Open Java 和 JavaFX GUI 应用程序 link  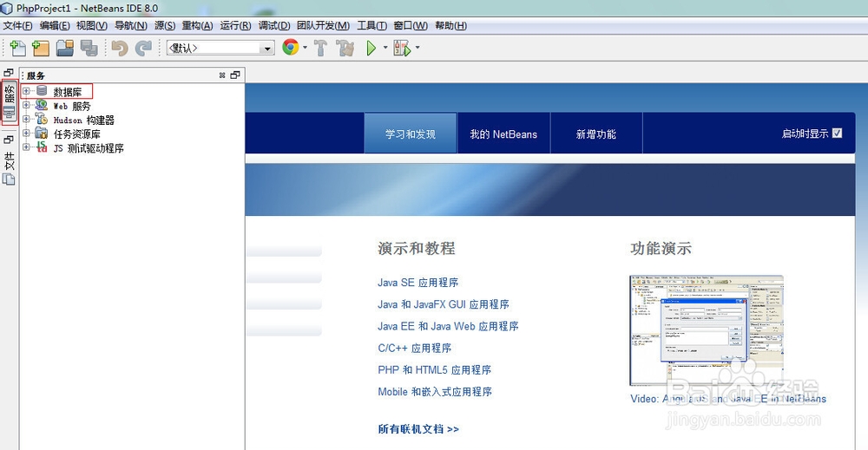(444, 304)
